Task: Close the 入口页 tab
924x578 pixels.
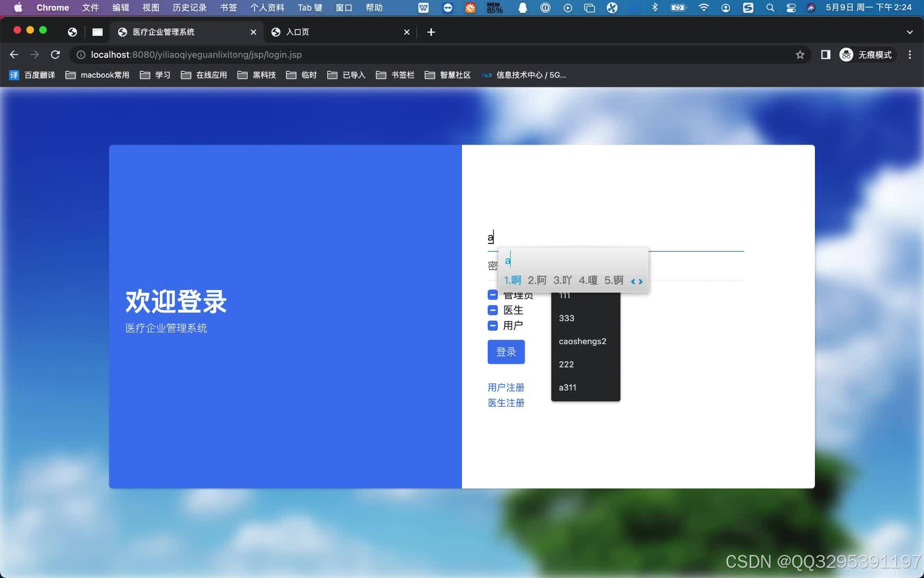Action: [407, 32]
